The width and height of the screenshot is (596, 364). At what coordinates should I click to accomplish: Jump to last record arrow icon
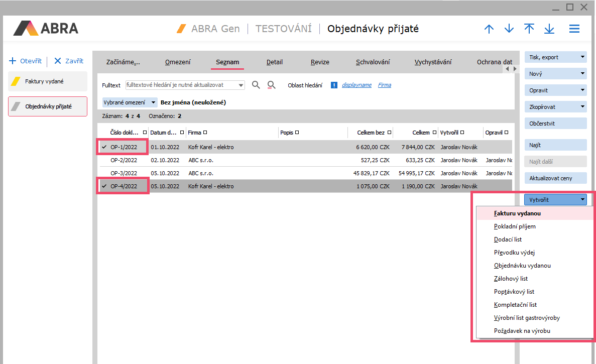[549, 29]
